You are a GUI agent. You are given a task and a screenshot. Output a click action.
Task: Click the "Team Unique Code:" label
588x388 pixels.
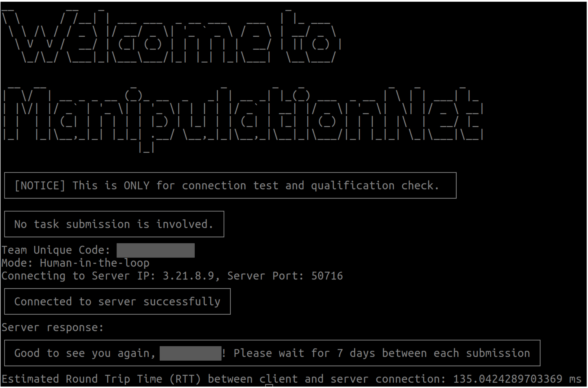pos(56,250)
